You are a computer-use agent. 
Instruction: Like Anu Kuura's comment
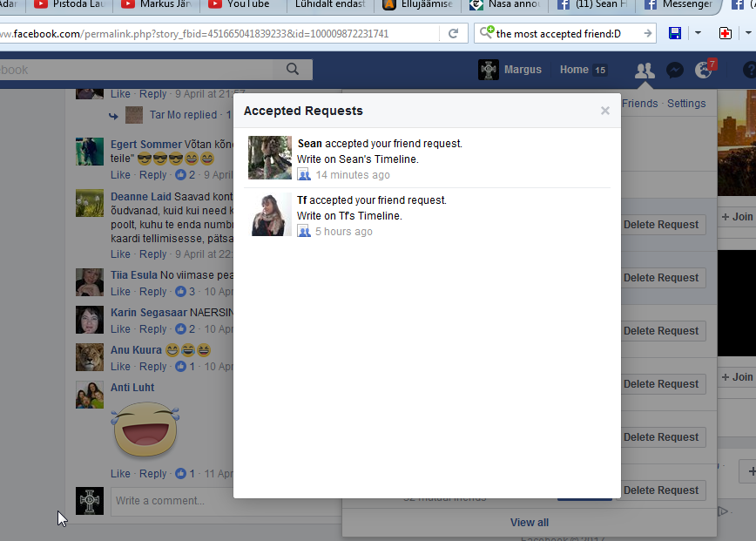[120, 367]
